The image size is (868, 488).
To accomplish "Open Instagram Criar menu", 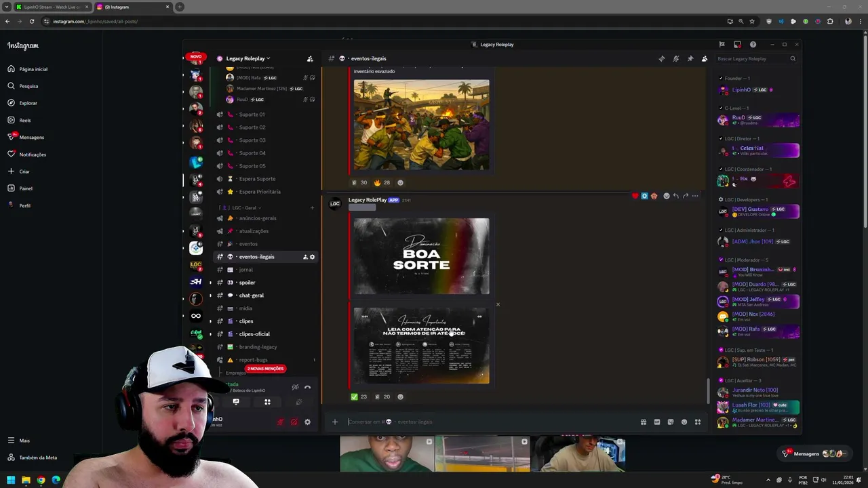I will click(18, 171).
